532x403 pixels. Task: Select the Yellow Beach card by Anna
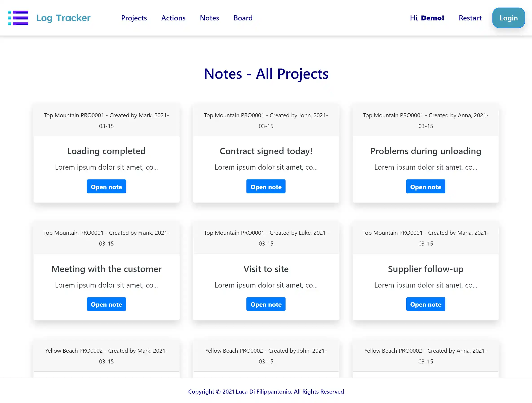(x=425, y=356)
